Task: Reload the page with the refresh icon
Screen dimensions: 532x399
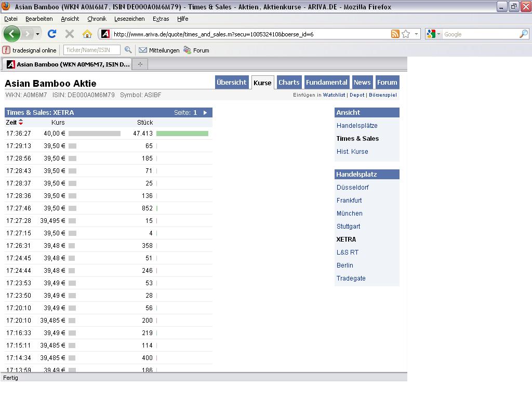Action: [x=52, y=34]
